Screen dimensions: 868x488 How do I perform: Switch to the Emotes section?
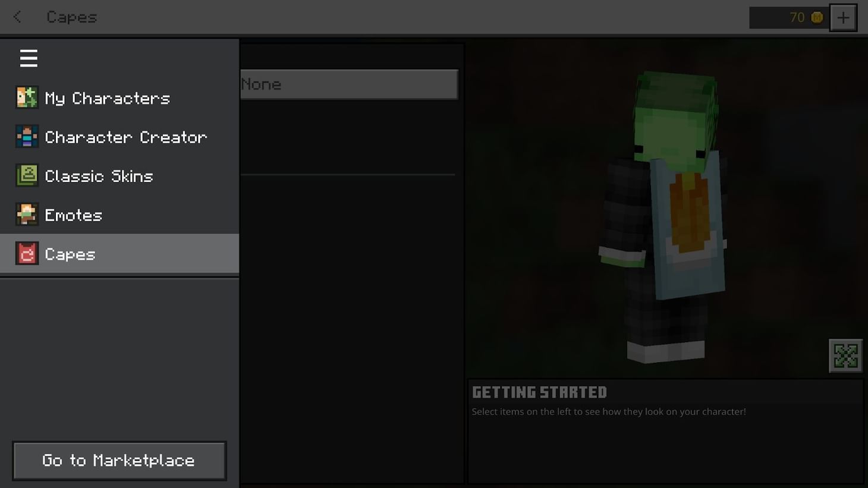[x=73, y=215]
